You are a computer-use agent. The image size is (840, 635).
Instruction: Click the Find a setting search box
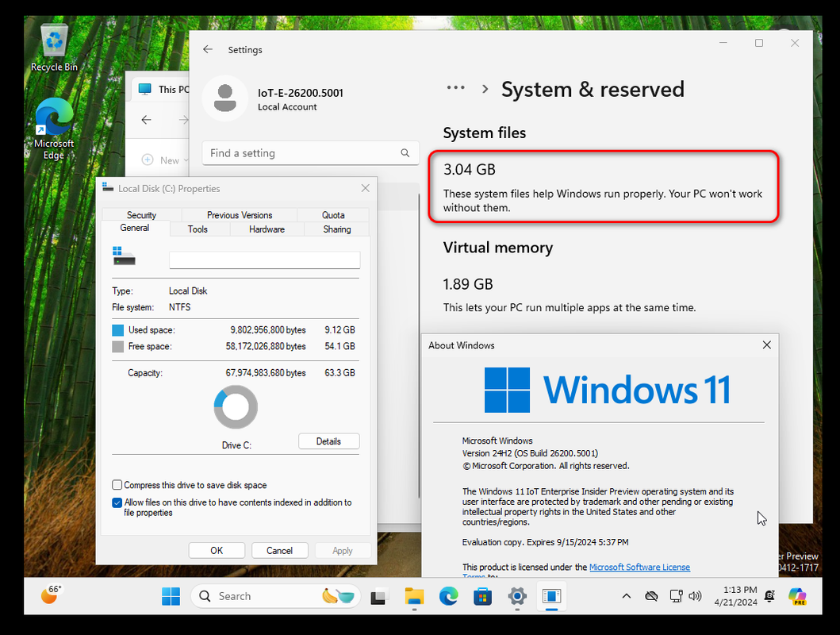[x=310, y=153]
